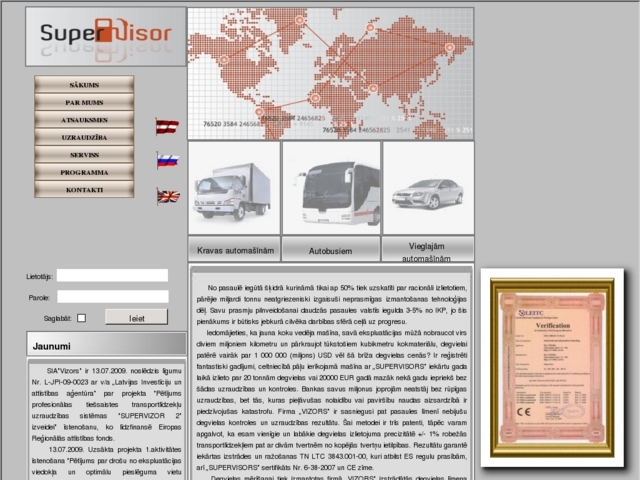640x480 pixels.
Task: Switch language using the Latvian flag
Action: [167, 127]
